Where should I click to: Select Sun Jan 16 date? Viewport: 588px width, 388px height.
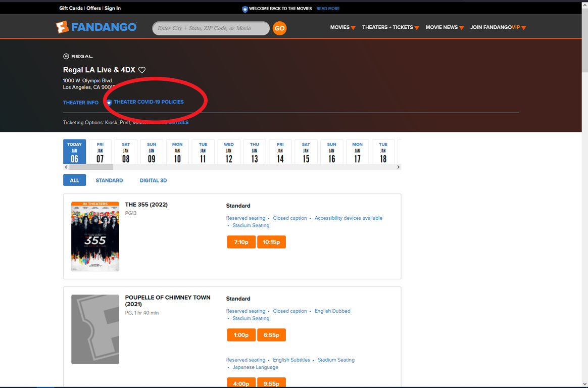331,152
